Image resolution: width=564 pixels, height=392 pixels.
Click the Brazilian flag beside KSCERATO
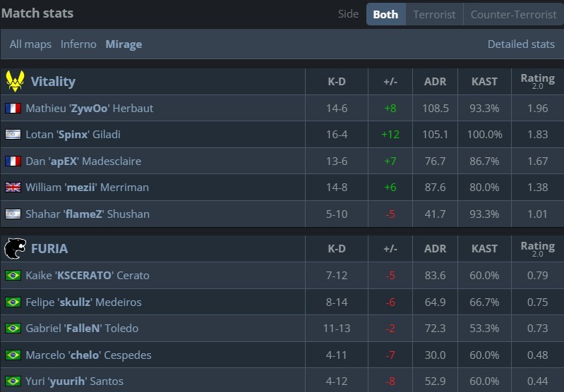(x=13, y=276)
